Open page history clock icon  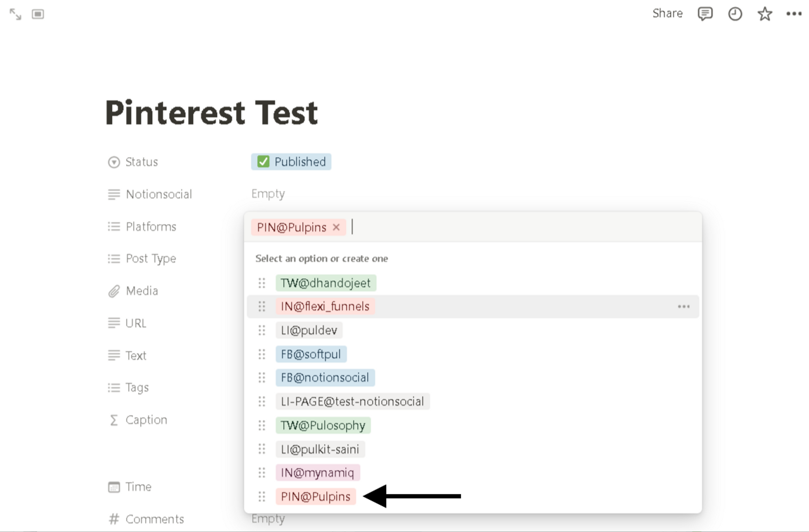coord(735,14)
